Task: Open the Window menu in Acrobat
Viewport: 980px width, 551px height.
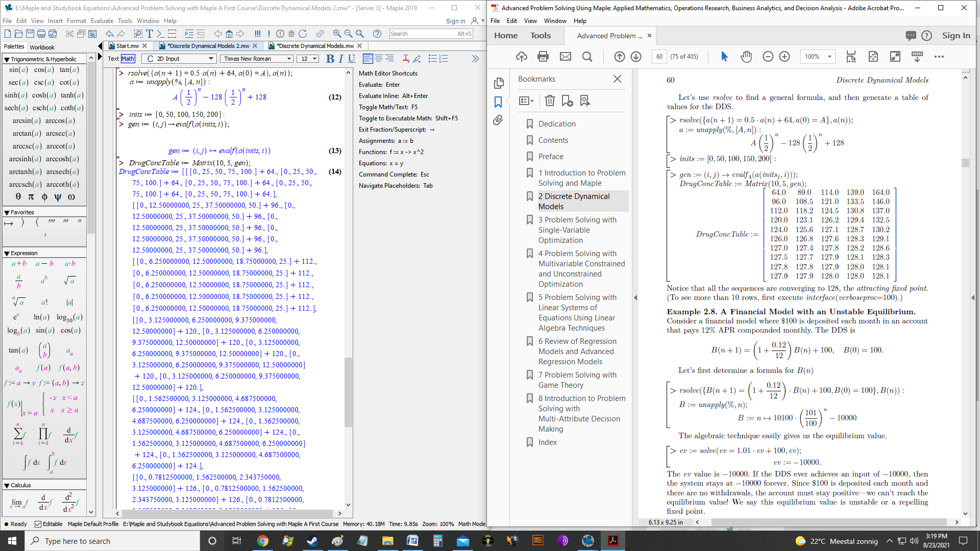Action: 555,21
